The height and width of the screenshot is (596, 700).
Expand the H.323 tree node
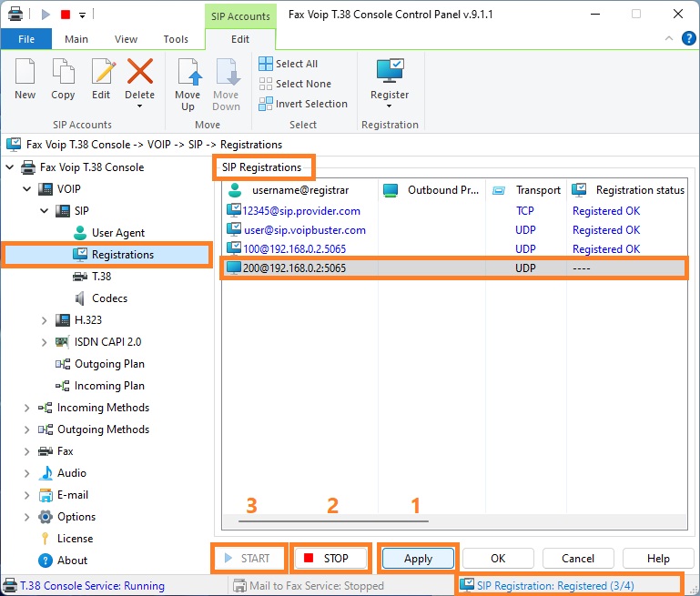(45, 320)
